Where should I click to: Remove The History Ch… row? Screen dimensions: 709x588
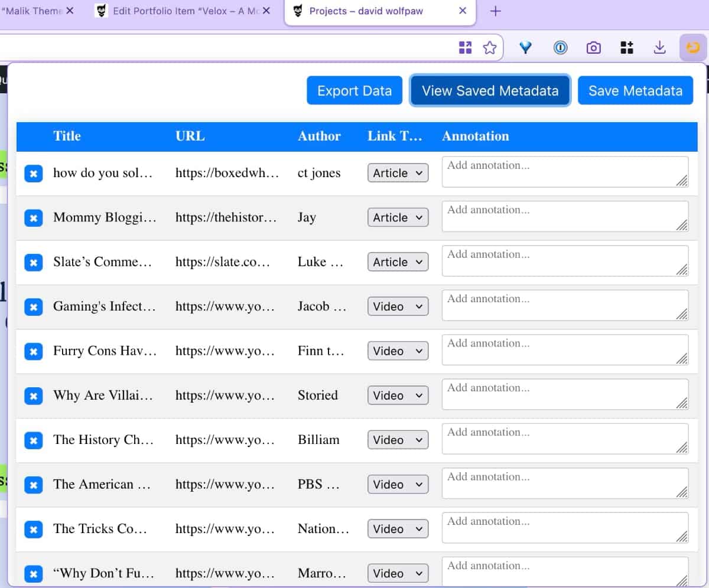[34, 440]
